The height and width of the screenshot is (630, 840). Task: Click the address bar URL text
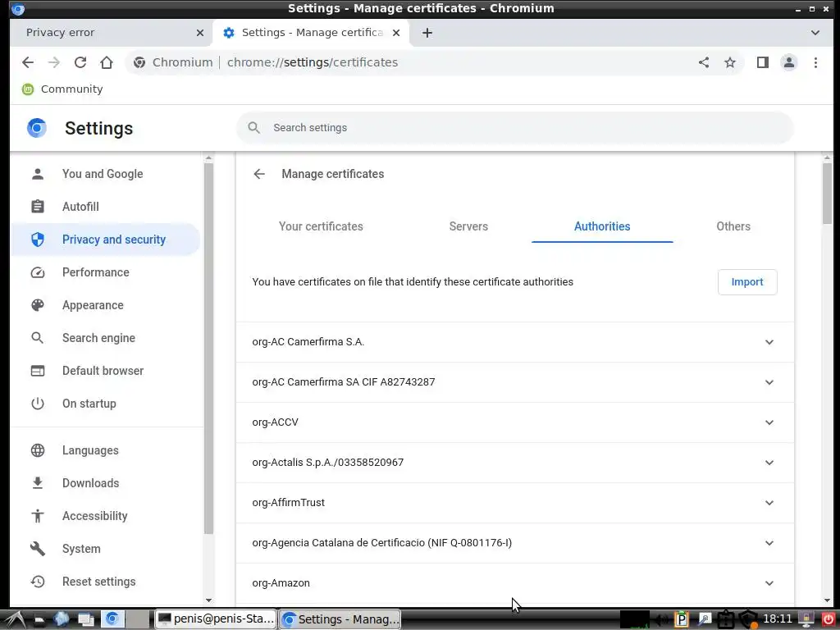313,62
